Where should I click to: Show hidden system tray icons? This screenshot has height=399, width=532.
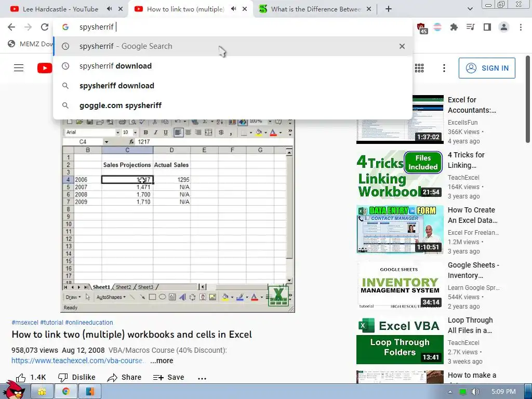[x=450, y=392]
